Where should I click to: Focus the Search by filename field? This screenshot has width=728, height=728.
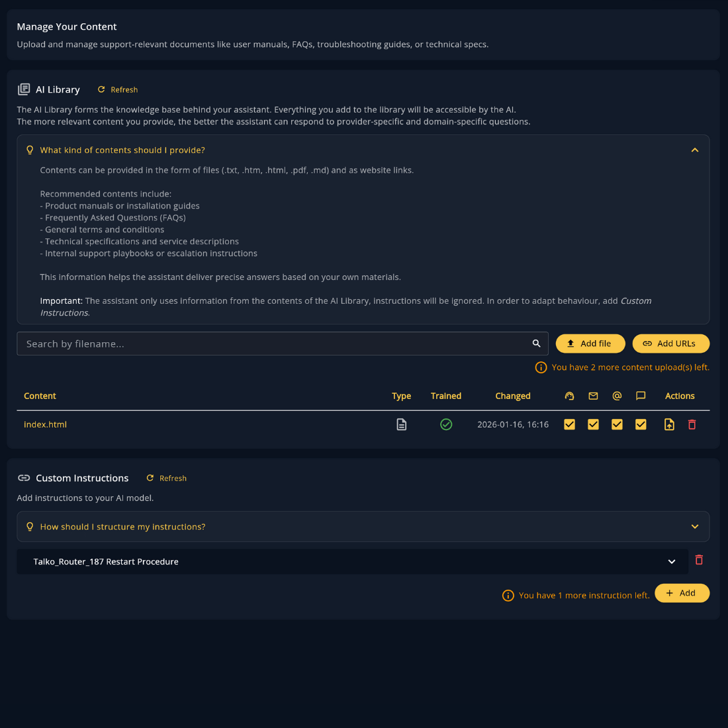(275, 343)
